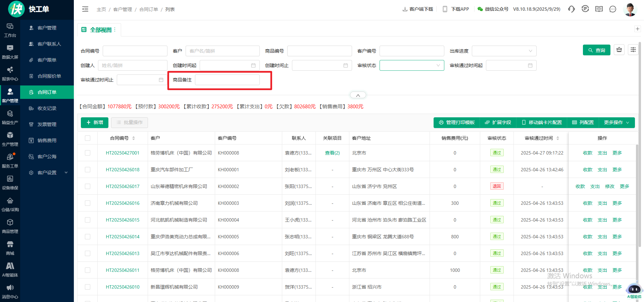Collapse the filter panel with up chevron
The width and height of the screenshot is (644, 302).
(358, 96)
